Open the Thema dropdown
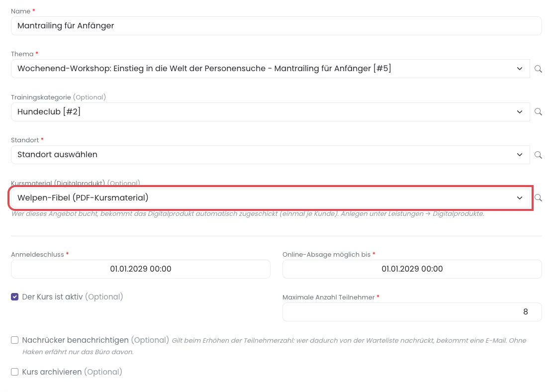This screenshot has height=392, width=553. [x=270, y=69]
